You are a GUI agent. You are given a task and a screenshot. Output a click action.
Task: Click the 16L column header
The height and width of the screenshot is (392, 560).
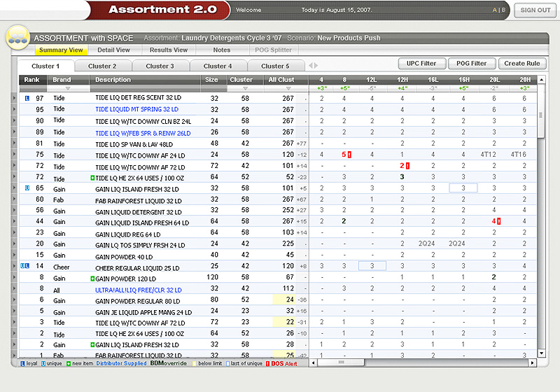433,80
